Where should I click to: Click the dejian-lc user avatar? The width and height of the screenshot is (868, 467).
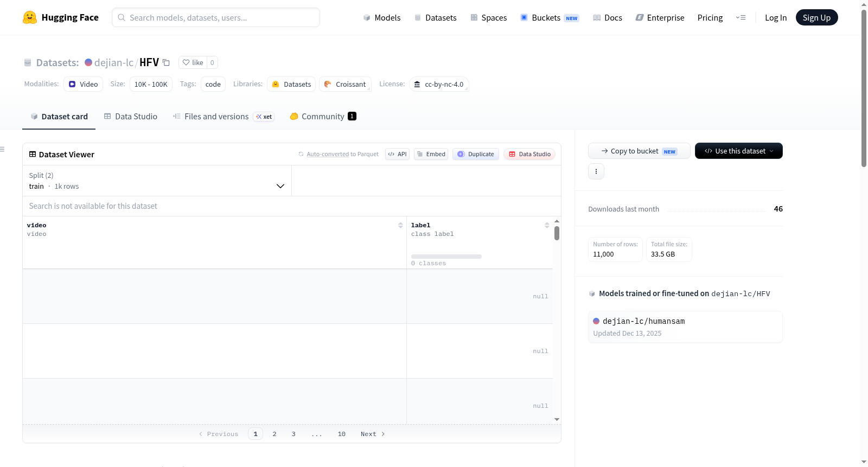point(88,62)
